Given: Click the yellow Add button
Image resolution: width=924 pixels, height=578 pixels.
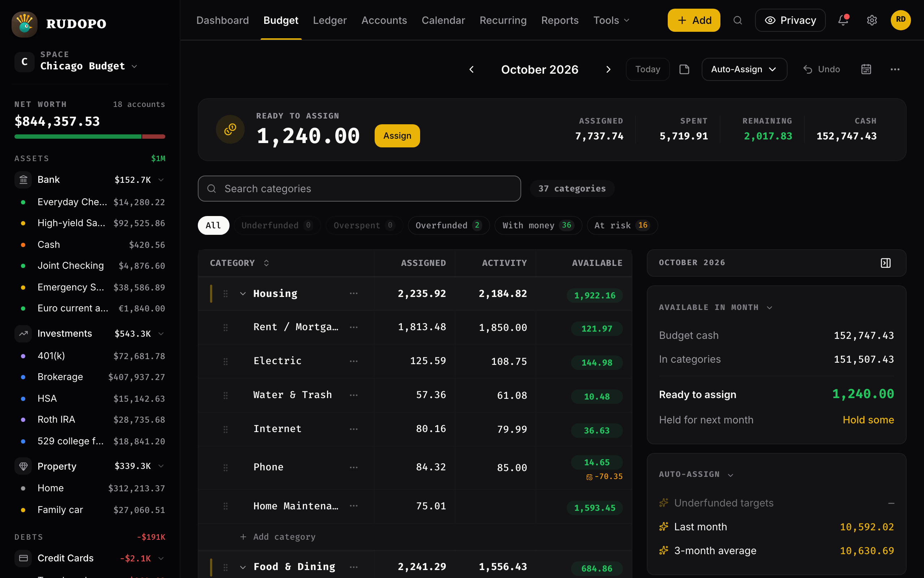Looking at the screenshot, I should (x=694, y=20).
